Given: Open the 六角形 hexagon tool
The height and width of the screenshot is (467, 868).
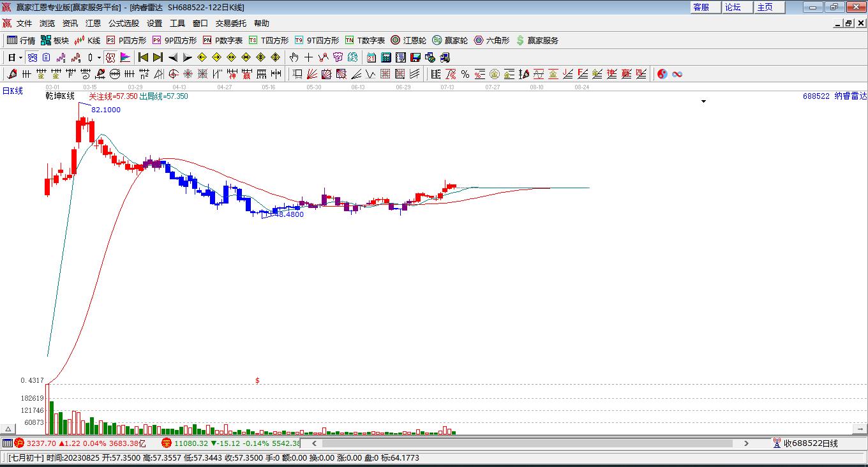Looking at the screenshot, I should (x=491, y=40).
